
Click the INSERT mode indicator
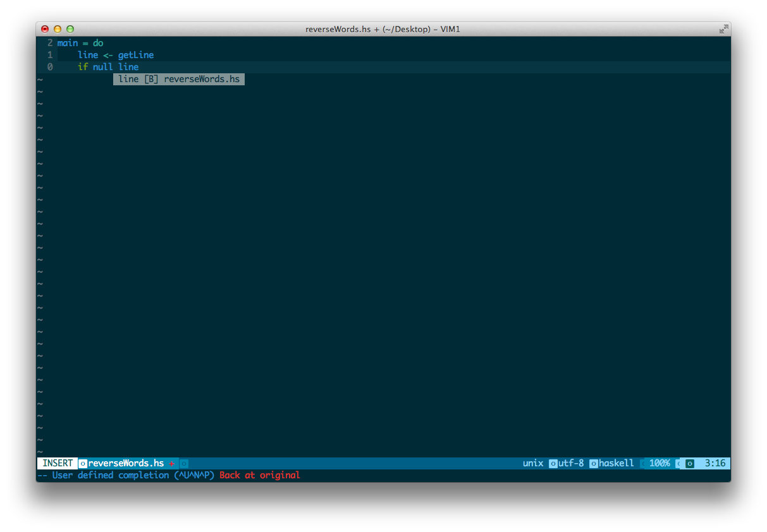(58, 463)
